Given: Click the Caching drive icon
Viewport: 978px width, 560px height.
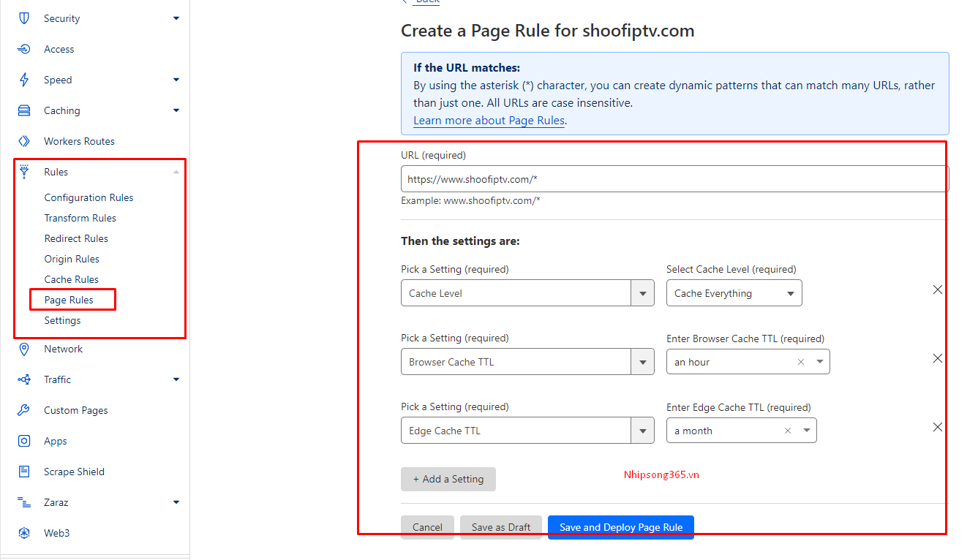Looking at the screenshot, I should coord(24,110).
